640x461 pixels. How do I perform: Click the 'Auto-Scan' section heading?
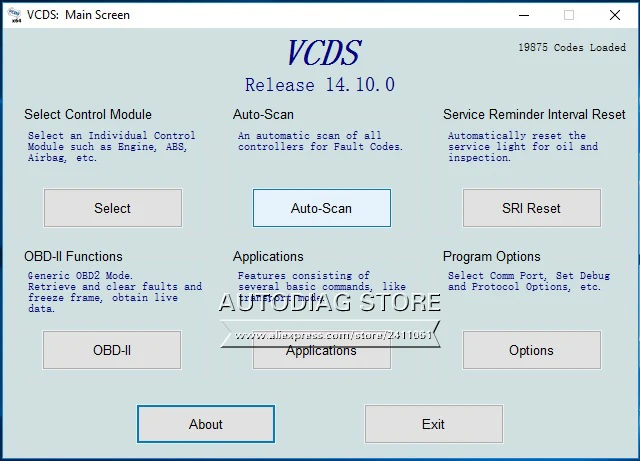[263, 114]
